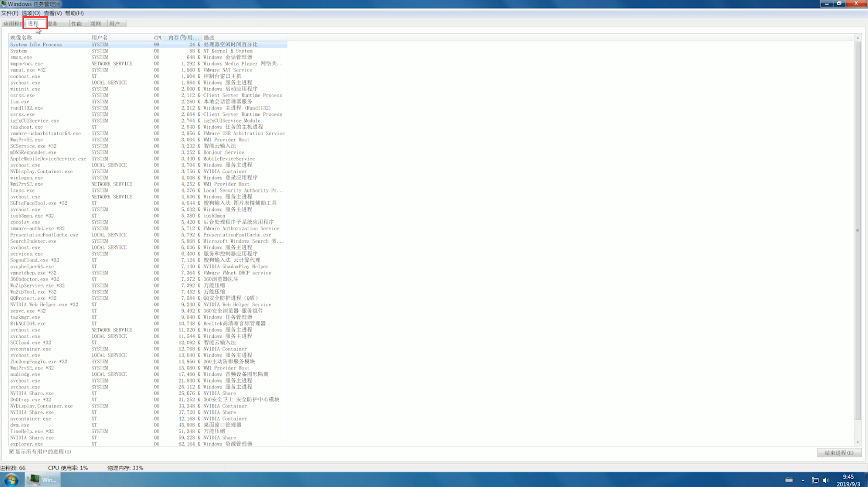Screen dimensions: 868x487
Task: Open the 文件(F) menu
Action: coord(9,13)
